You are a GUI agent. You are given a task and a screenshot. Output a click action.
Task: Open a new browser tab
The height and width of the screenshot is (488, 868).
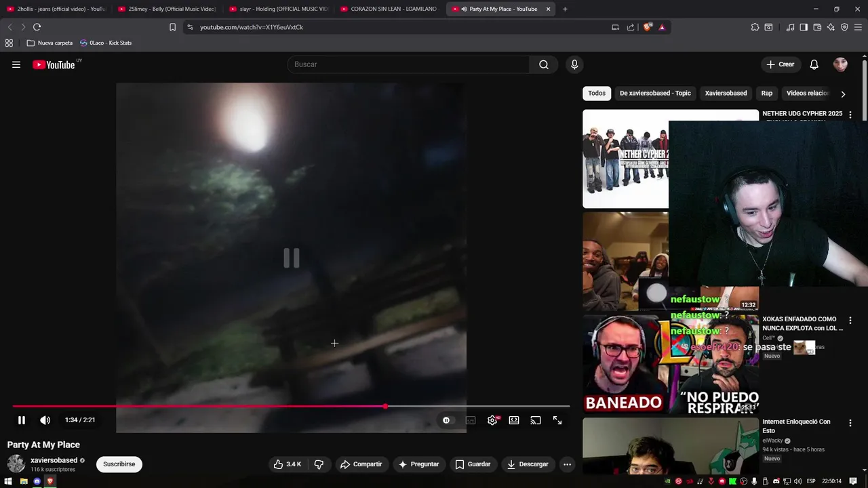click(565, 9)
